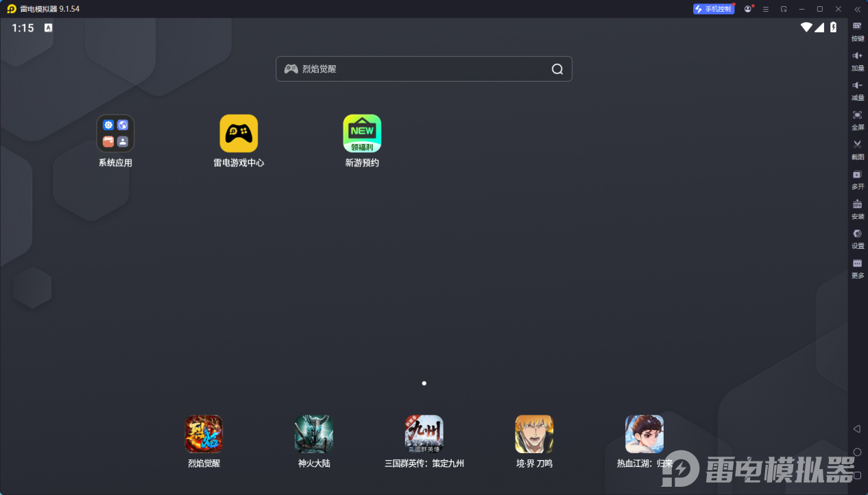
Task: Open the hamburger menu in title bar
Action: [x=765, y=9]
